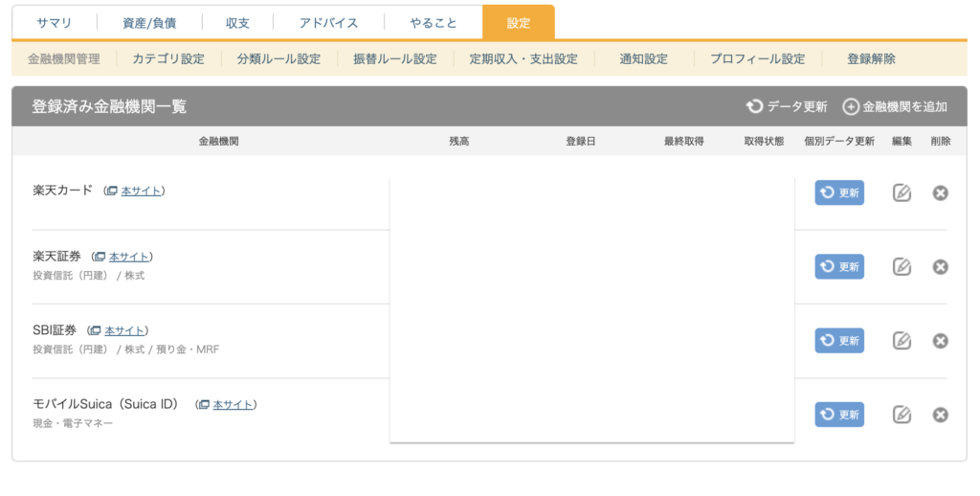This screenshot has height=496, width=980.
Task: Add a new institution via 金融機関を追加
Action: [895, 106]
